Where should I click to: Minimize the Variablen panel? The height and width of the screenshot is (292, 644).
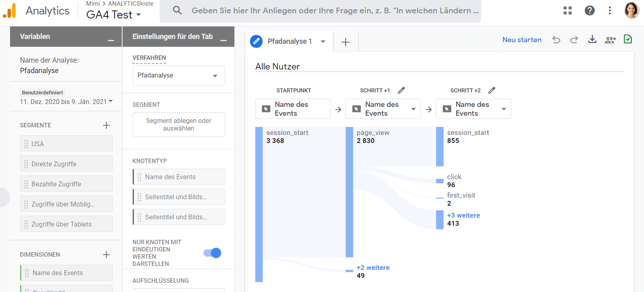click(x=111, y=40)
